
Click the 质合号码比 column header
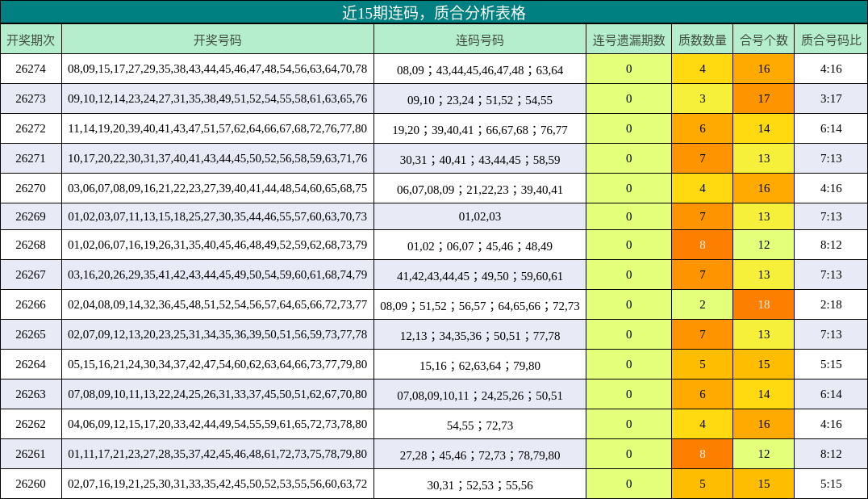(831, 40)
